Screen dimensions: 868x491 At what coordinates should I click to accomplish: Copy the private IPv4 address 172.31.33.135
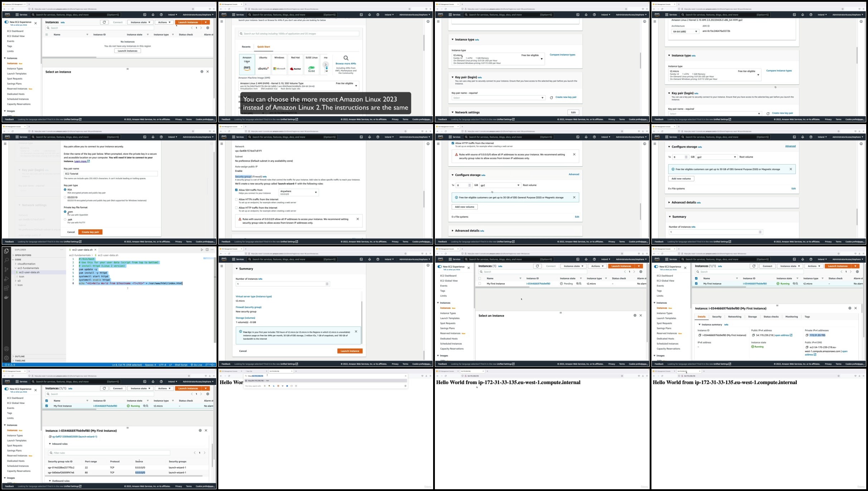(807, 335)
